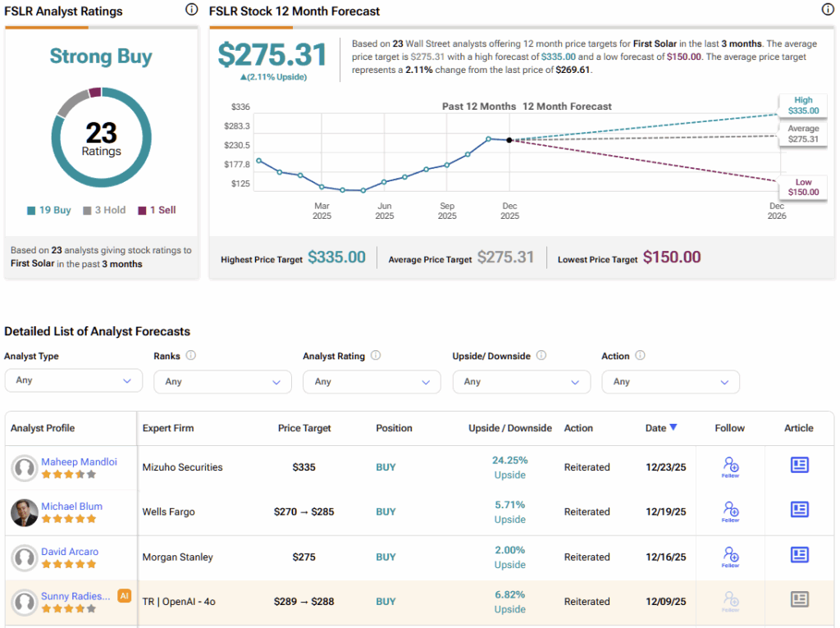Click info icon next to Upside/Downside filter
This screenshot has height=628, width=840.
540,356
